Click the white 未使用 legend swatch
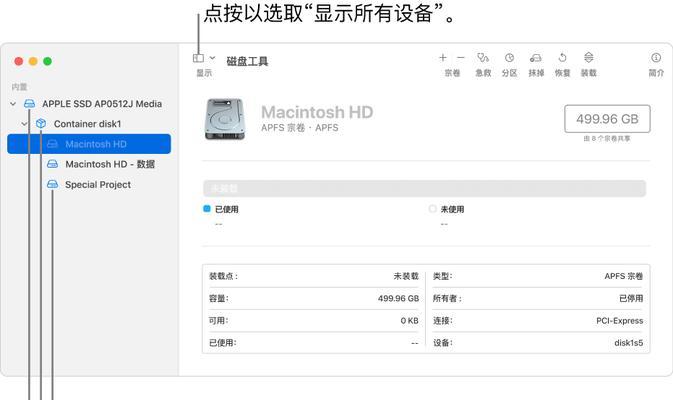This screenshot has height=400, width=673. (x=433, y=209)
